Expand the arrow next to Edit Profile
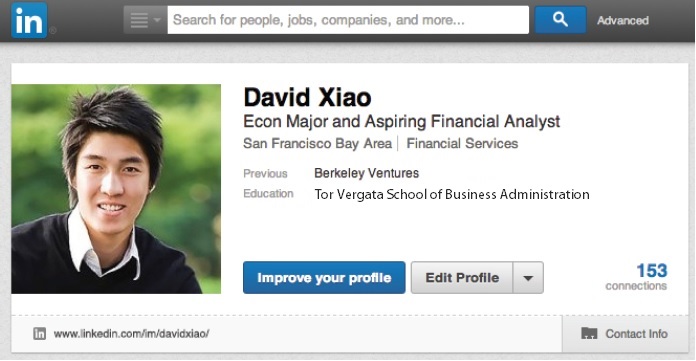 click(x=528, y=278)
